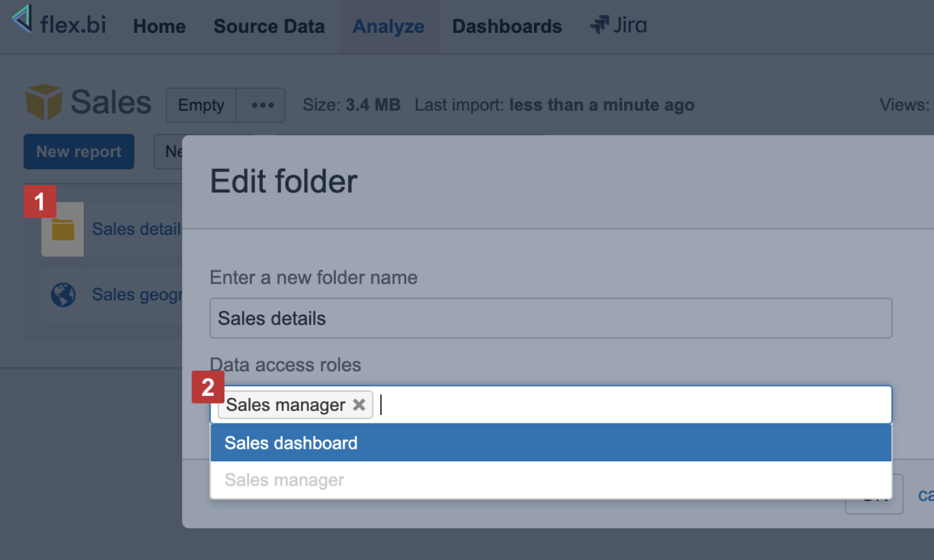This screenshot has height=560, width=934.
Task: Go to the Home menu
Action: pos(159,27)
